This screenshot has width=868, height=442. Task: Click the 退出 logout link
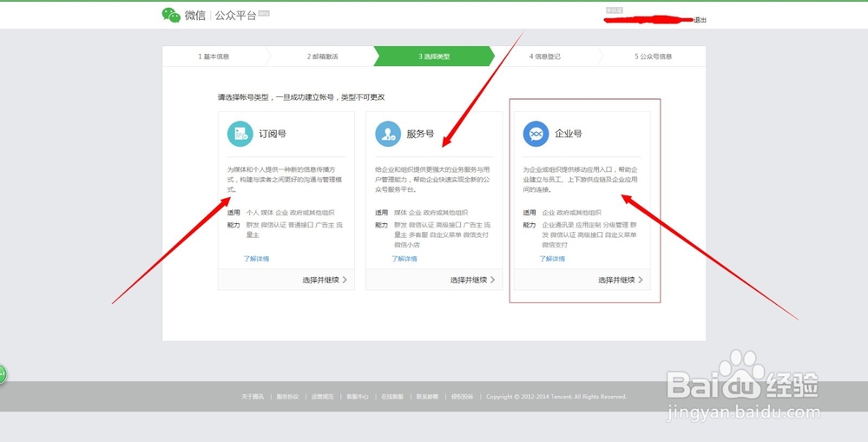[700, 21]
